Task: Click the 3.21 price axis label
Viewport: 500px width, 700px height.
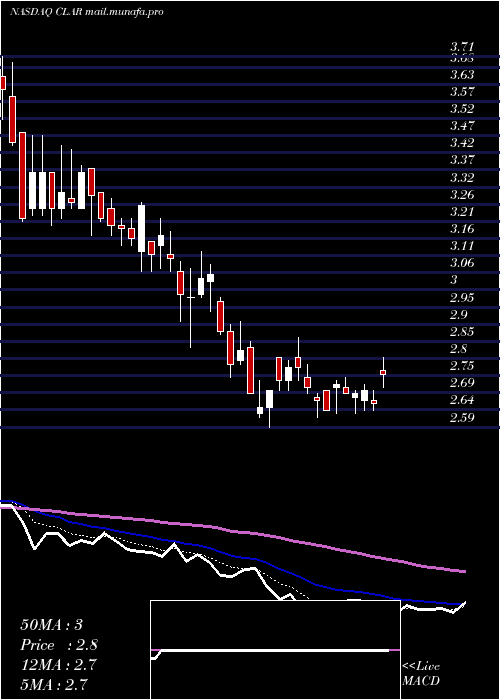Action: pyautogui.click(x=462, y=212)
